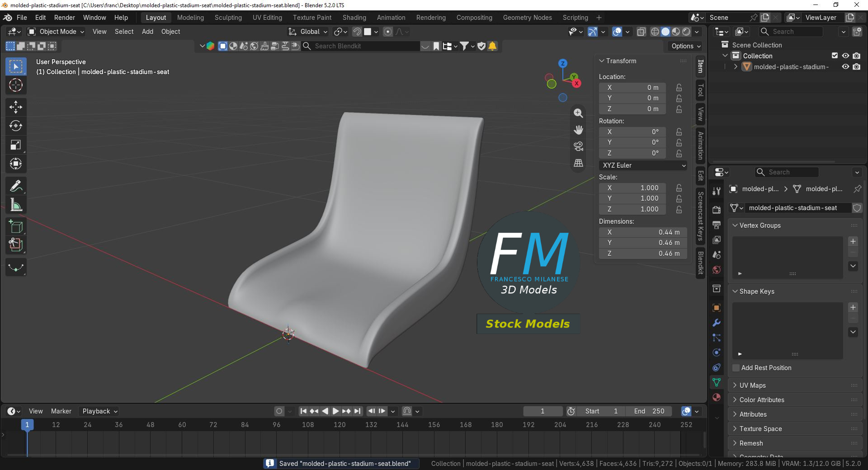This screenshot has width=868, height=470.
Task: Open the File menu
Action: (22, 18)
